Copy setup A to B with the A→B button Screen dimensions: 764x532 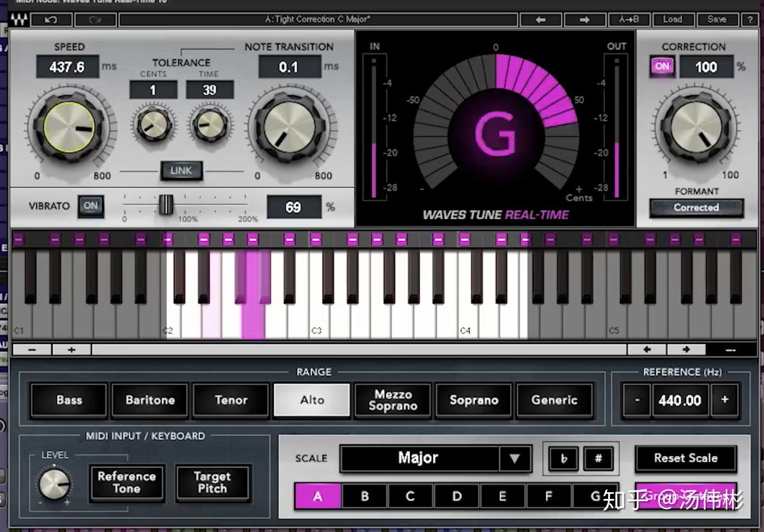629,20
